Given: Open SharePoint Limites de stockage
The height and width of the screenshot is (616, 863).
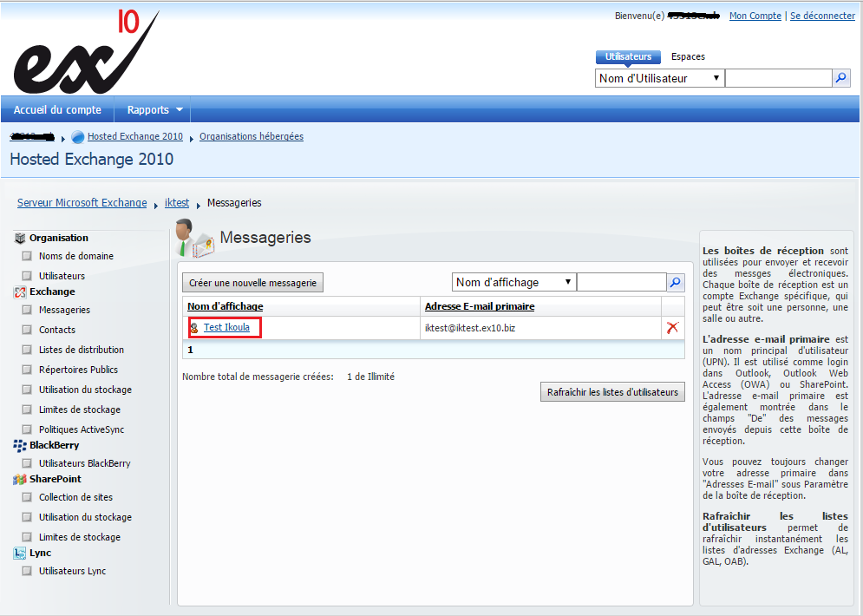Looking at the screenshot, I should click(80, 537).
